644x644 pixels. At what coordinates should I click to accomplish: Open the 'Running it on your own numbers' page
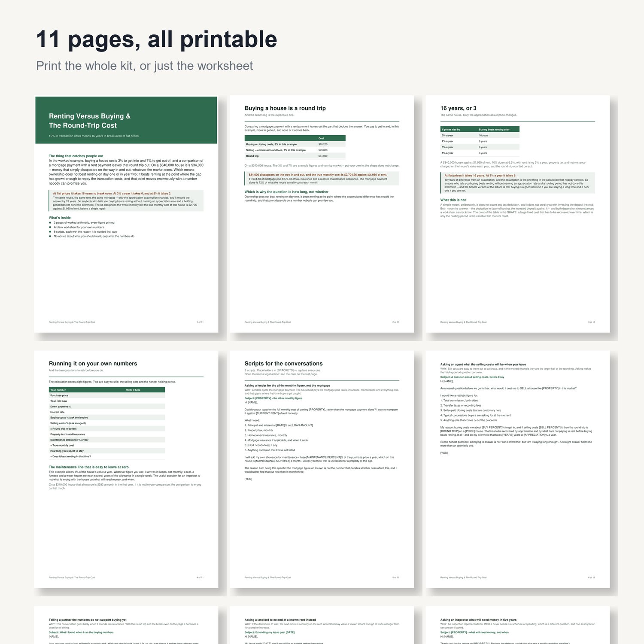point(126,469)
